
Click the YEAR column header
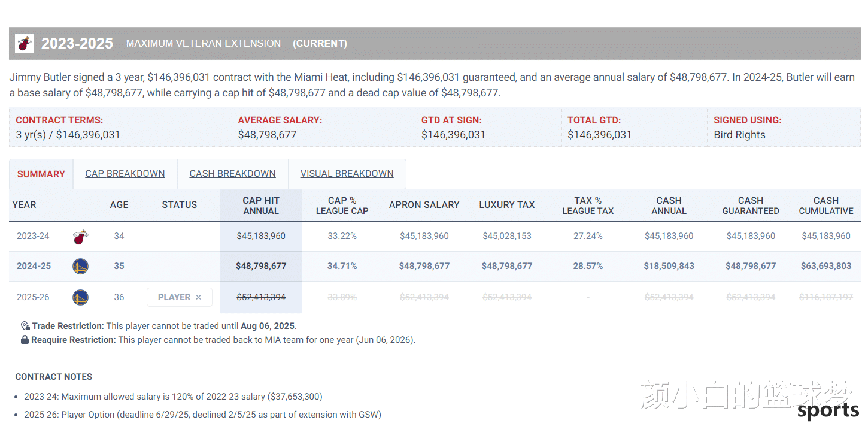[x=25, y=205]
